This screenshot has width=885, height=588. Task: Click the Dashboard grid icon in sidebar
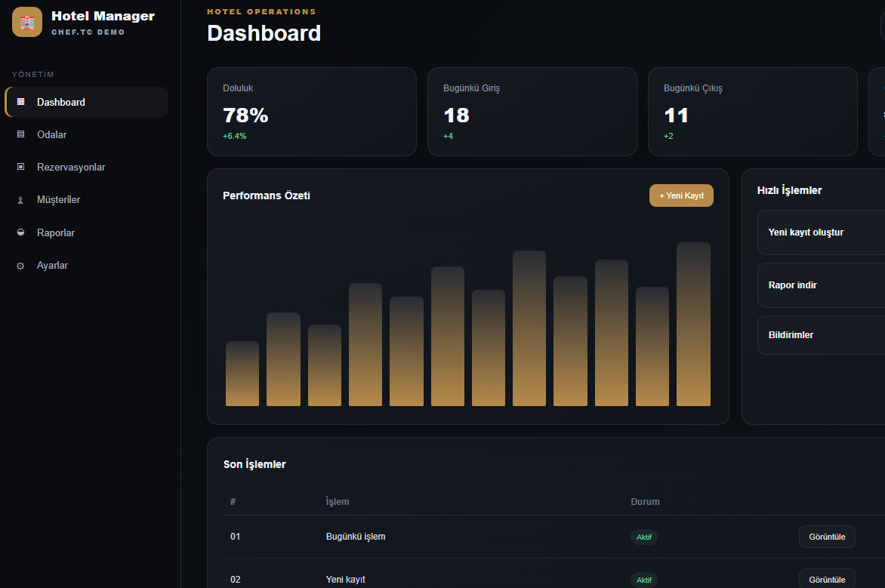(x=21, y=102)
